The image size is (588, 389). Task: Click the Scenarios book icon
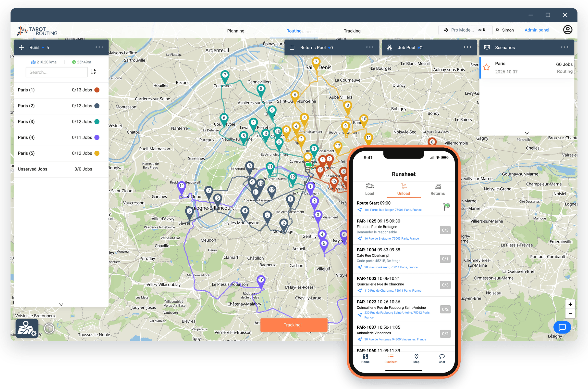(x=487, y=47)
